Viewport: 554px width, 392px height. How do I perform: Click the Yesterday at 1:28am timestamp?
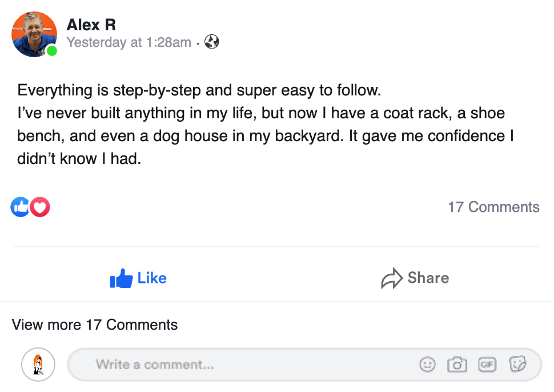click(x=129, y=42)
